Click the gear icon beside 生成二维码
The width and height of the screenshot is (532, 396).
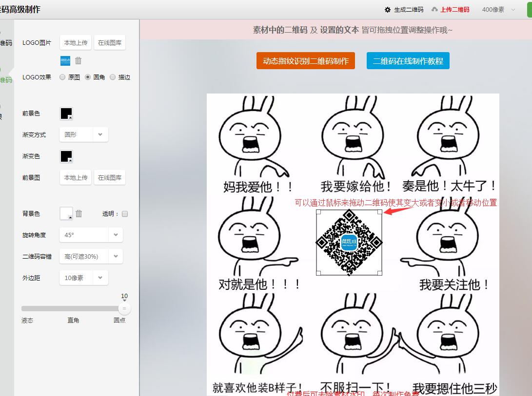388,10
